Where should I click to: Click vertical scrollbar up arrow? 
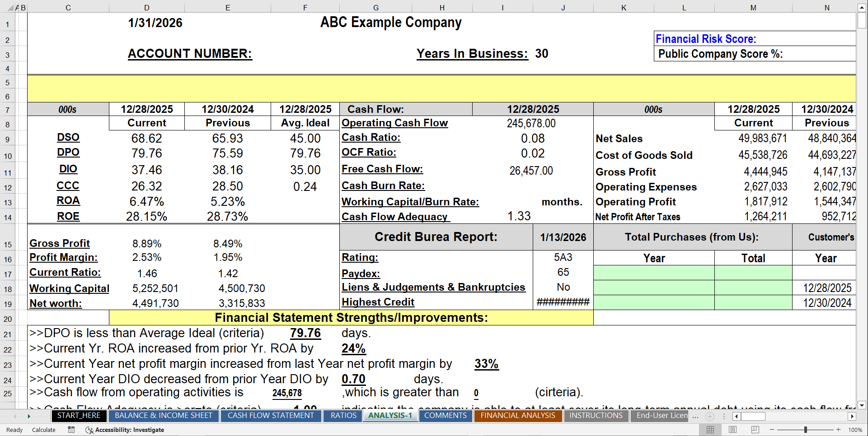tap(862, 7)
